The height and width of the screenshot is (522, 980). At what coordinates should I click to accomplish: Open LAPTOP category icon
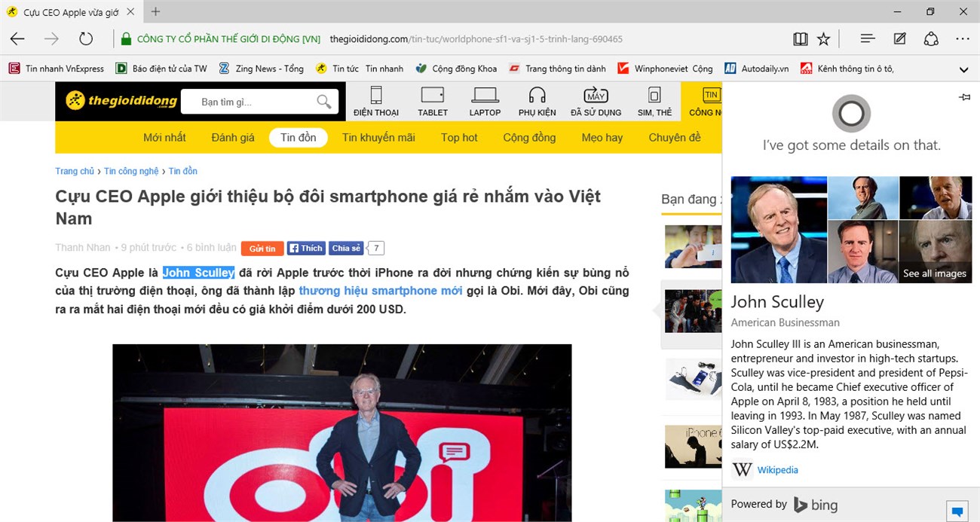pyautogui.click(x=485, y=101)
